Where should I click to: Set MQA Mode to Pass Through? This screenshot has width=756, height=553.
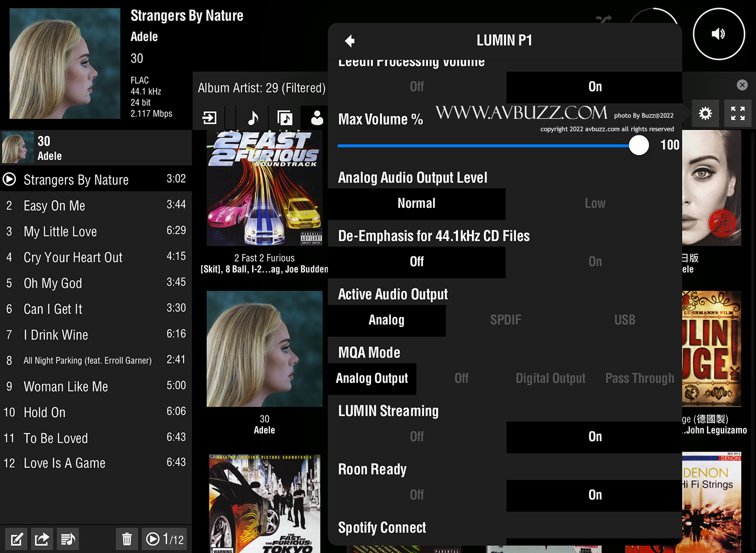pyautogui.click(x=639, y=379)
